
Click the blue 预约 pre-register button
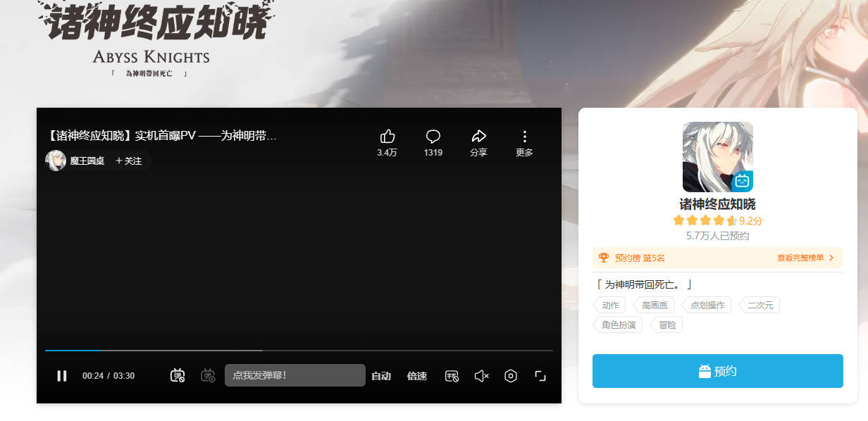click(x=718, y=371)
